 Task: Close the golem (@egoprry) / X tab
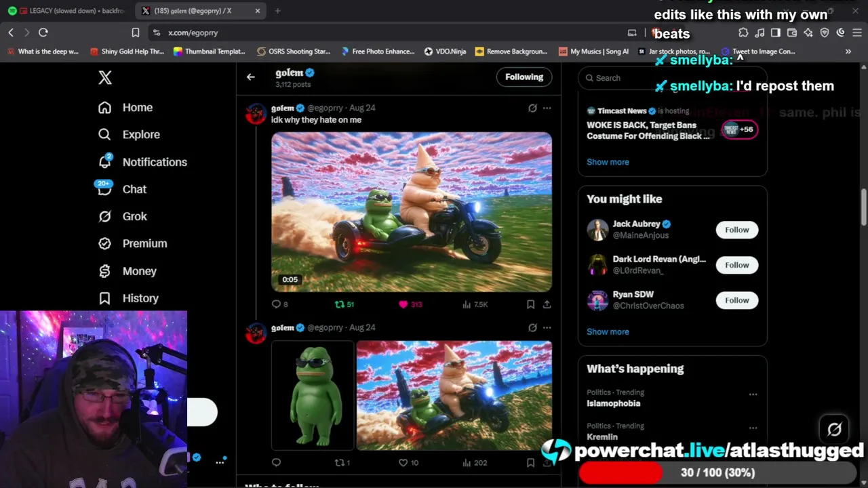[x=258, y=11]
